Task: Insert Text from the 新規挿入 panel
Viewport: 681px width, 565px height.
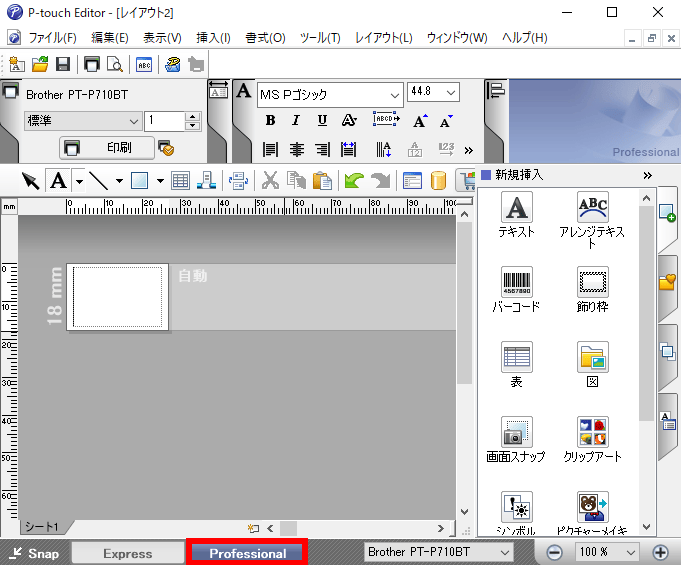Action: [516, 215]
